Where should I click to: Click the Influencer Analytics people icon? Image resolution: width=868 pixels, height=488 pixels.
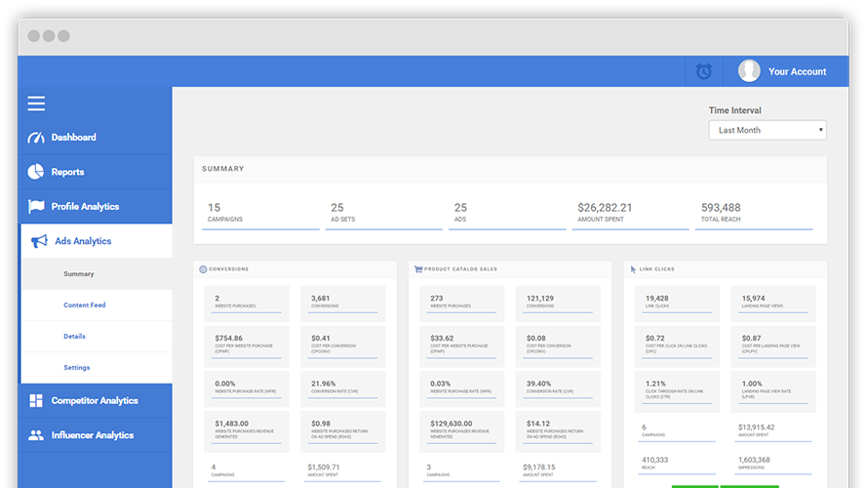(x=36, y=435)
